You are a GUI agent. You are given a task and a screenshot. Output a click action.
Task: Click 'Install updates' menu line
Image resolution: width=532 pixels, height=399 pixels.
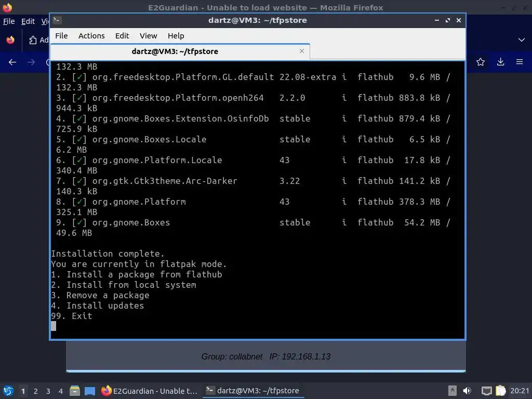coord(97,305)
